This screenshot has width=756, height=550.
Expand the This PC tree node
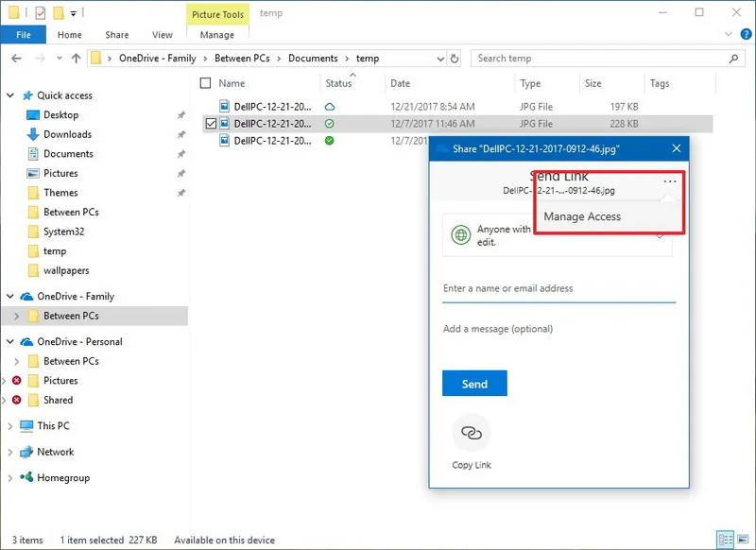click(x=10, y=426)
